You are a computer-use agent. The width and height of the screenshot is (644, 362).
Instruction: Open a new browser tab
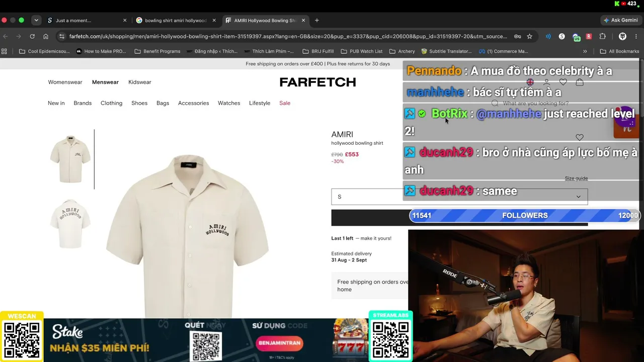point(317,21)
